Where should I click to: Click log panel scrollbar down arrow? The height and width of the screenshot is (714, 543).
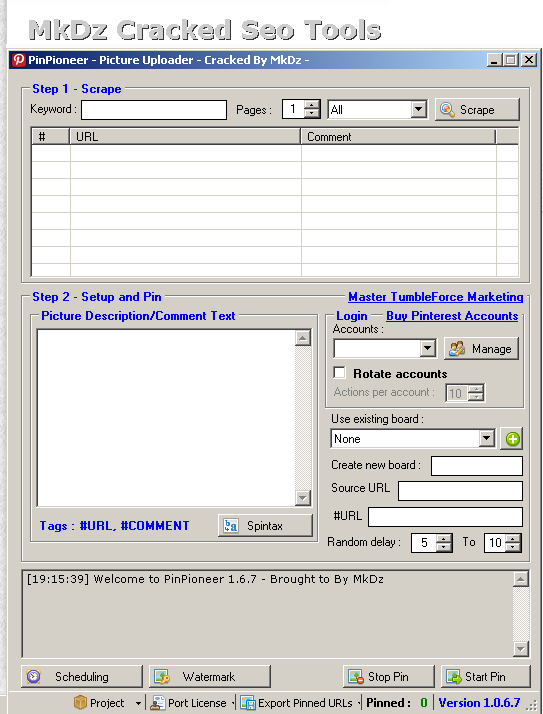(521, 648)
